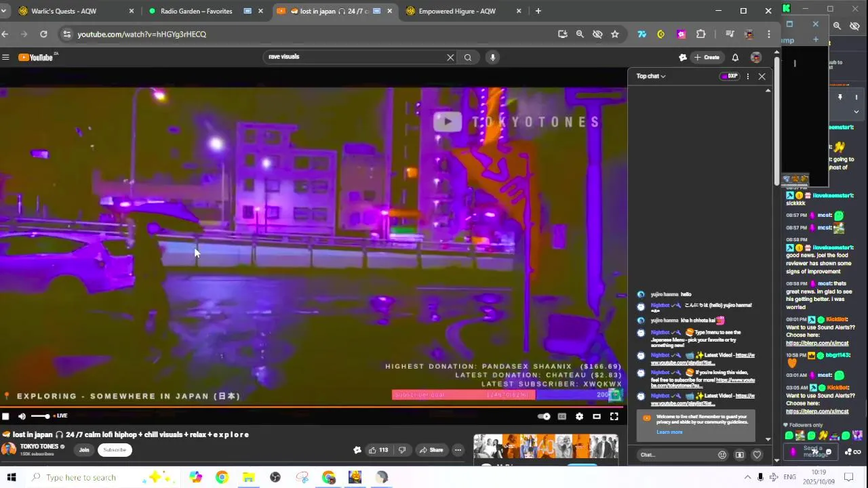
Task: Show hidden system tray icons
Action: click(747, 478)
